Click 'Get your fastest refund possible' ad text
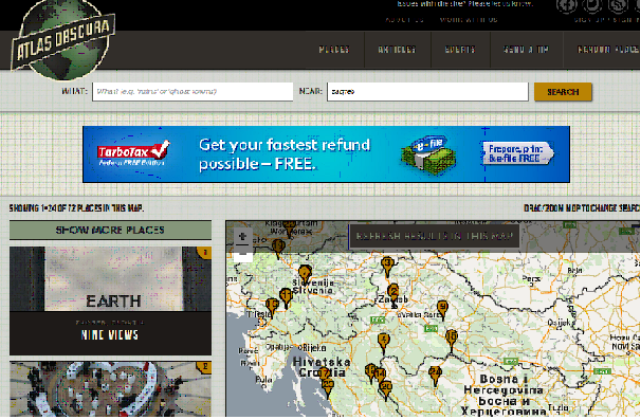 pos(284,154)
